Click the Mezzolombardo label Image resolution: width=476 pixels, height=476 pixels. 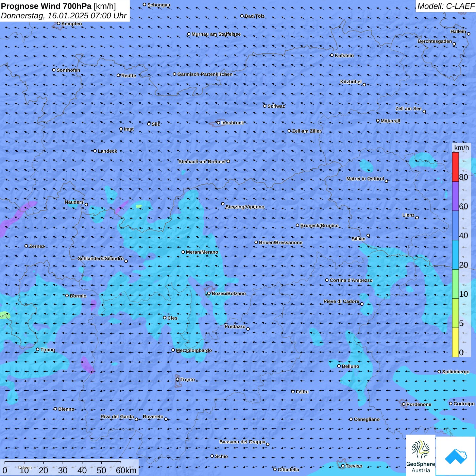[194, 350]
